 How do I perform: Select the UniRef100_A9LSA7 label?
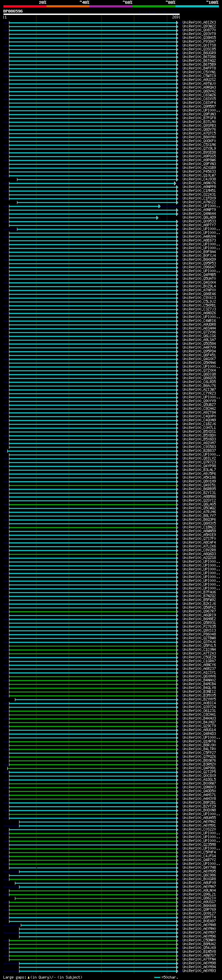point(199,340)
